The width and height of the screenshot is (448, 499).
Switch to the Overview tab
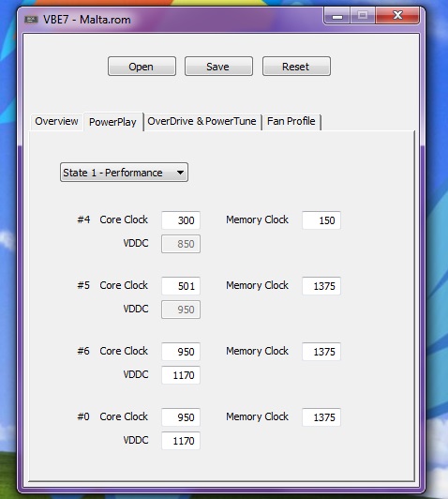pyautogui.click(x=56, y=121)
